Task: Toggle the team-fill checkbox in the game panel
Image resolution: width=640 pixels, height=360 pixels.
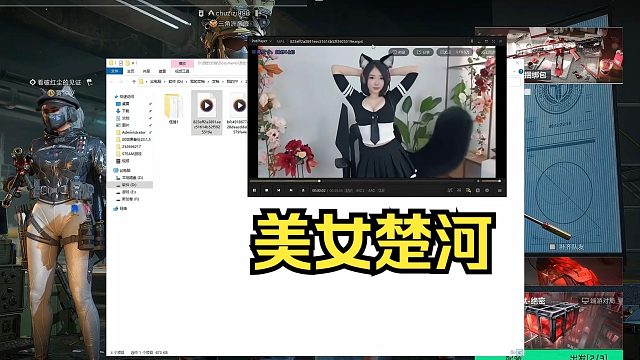Action: coord(552,247)
